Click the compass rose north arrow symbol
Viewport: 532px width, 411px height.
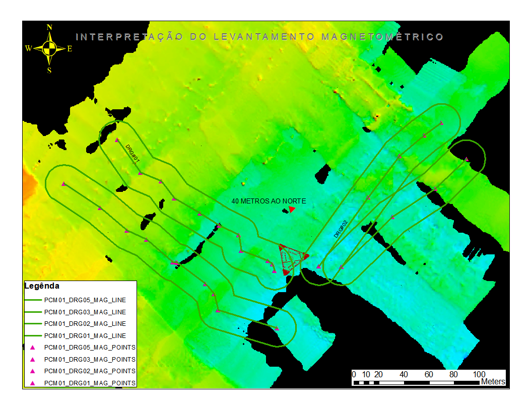pos(49,48)
